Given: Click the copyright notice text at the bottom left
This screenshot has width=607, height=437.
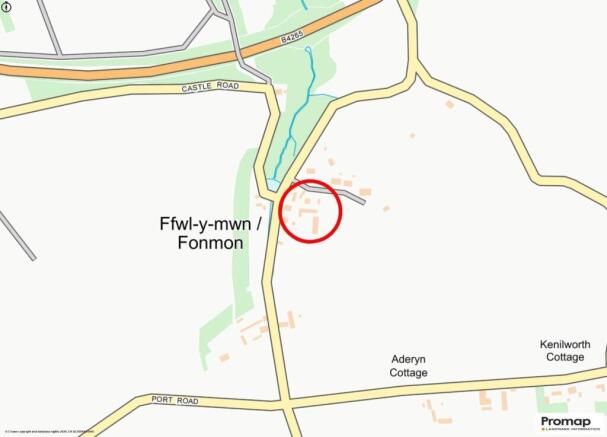Looking at the screenshot, I should click(x=50, y=431).
